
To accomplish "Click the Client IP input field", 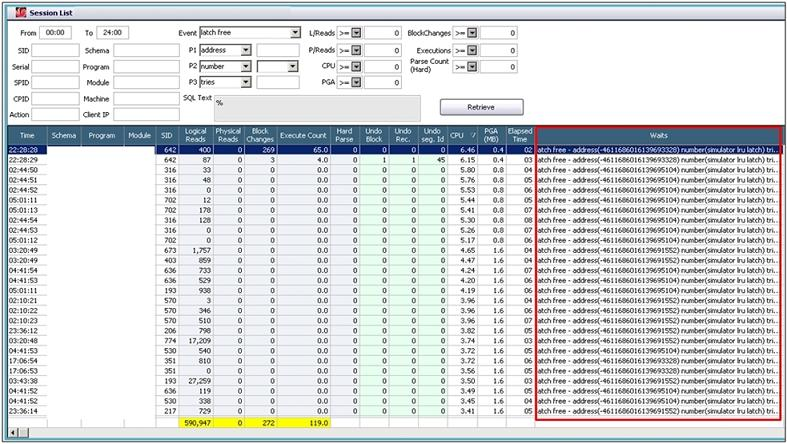I will 147,114.
